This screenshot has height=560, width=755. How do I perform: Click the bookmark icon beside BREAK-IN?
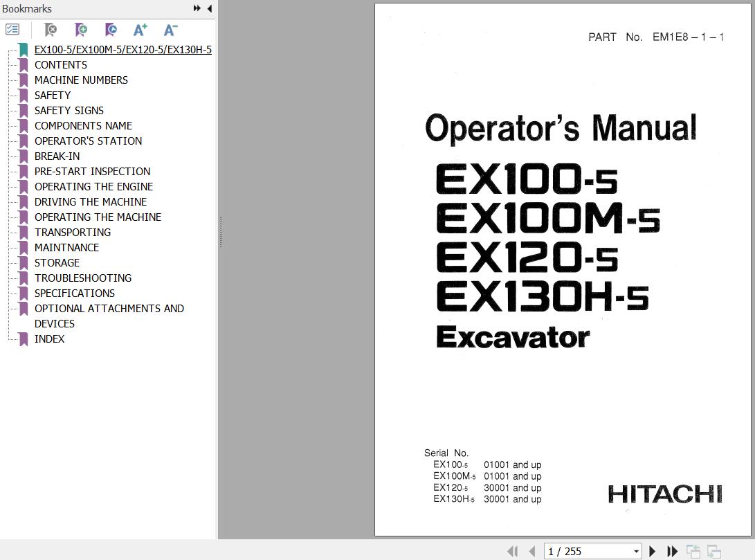23,156
